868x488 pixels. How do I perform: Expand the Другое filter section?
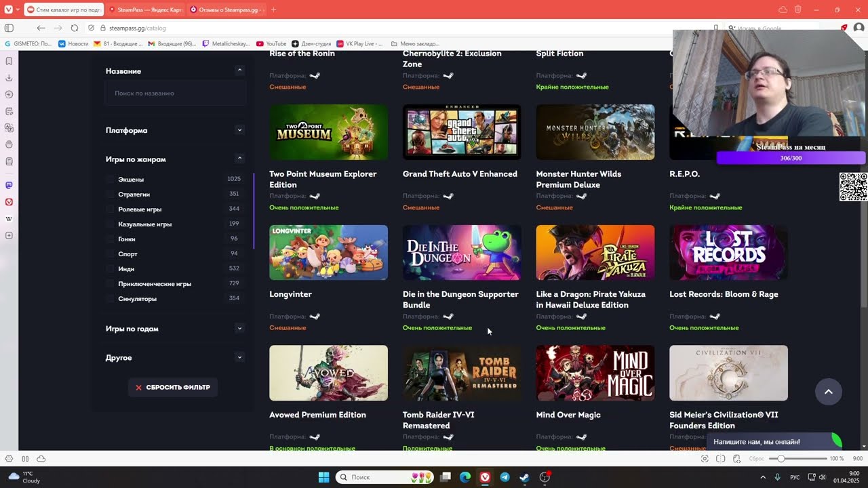tap(239, 357)
